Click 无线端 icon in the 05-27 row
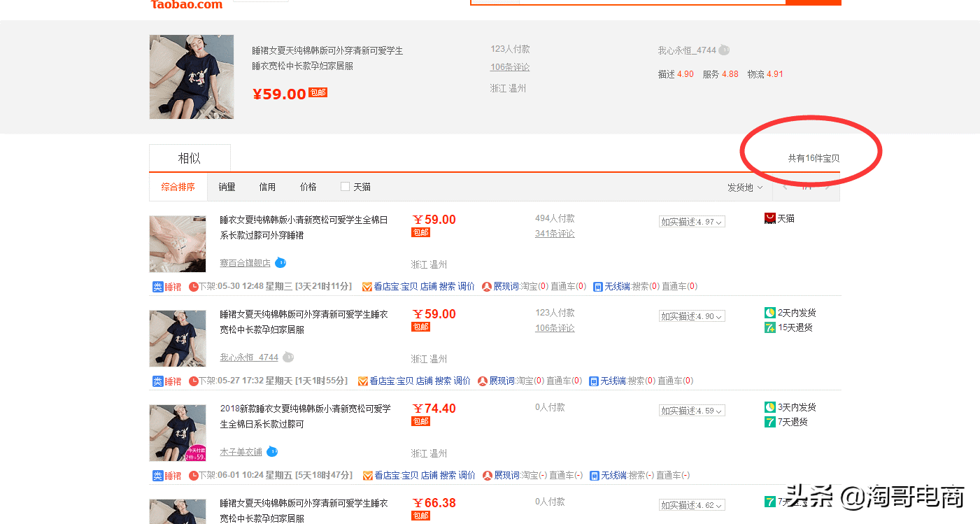This screenshot has width=980, height=524. click(x=594, y=381)
